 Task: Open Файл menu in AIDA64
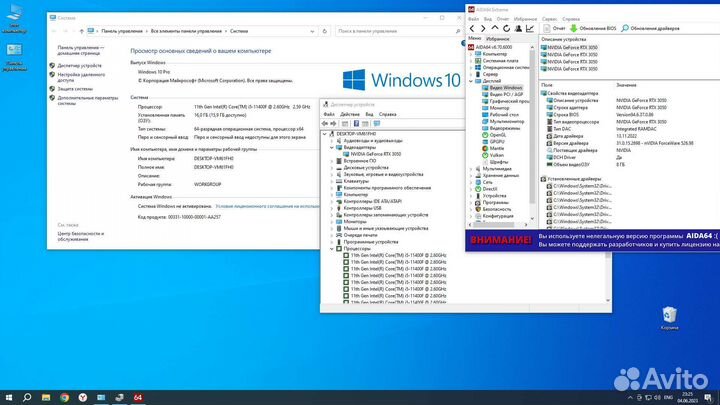pos(473,19)
